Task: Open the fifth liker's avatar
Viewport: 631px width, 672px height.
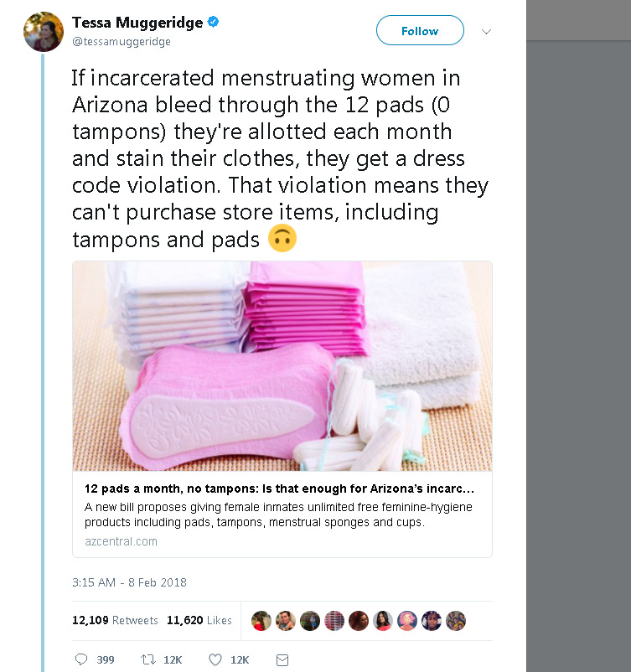Action: pyautogui.click(x=359, y=621)
